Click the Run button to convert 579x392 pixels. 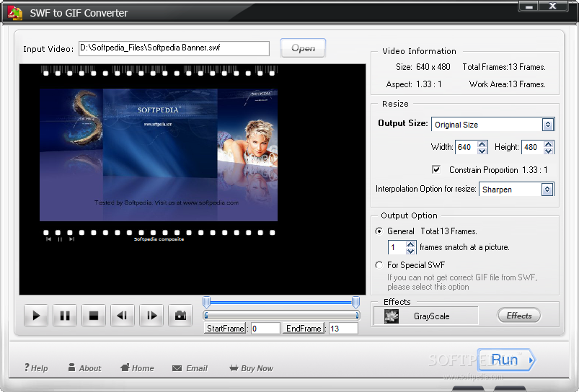coord(506,360)
